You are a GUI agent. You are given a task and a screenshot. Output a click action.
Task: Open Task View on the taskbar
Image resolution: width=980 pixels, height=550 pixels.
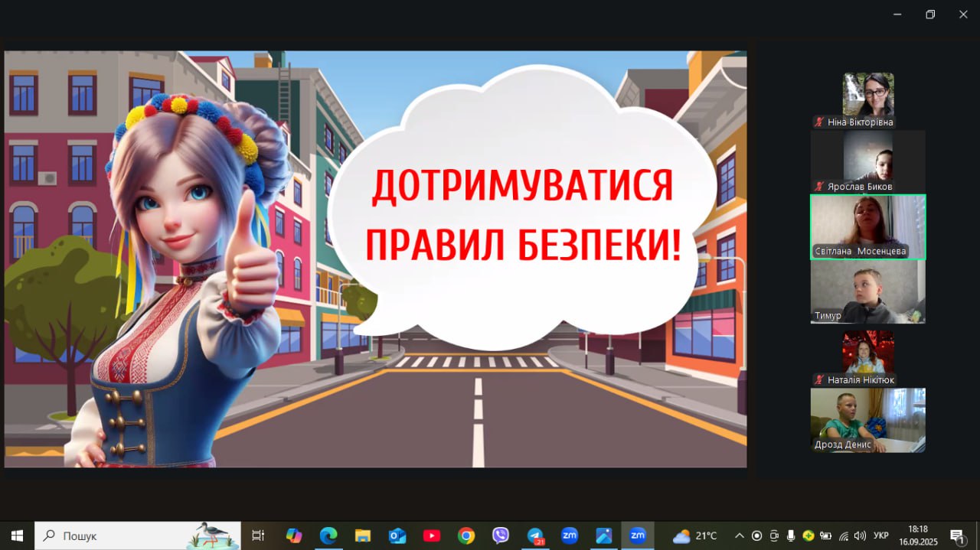(x=258, y=535)
